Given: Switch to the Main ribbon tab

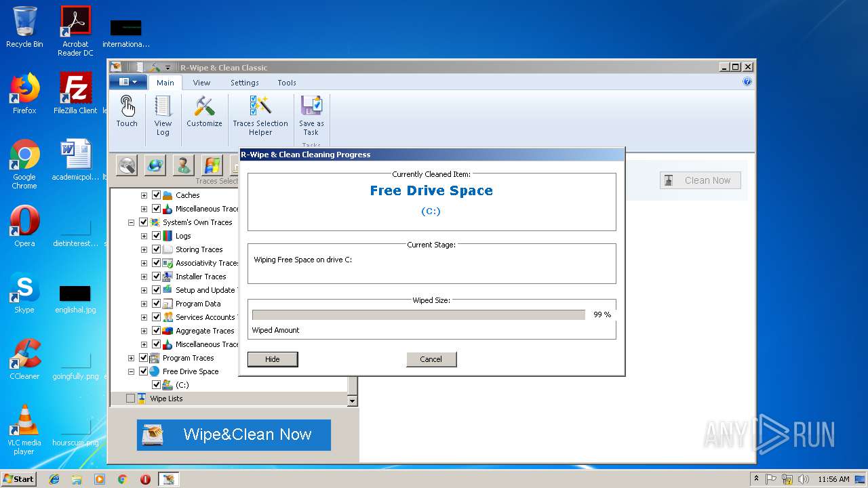Looking at the screenshot, I should point(165,83).
